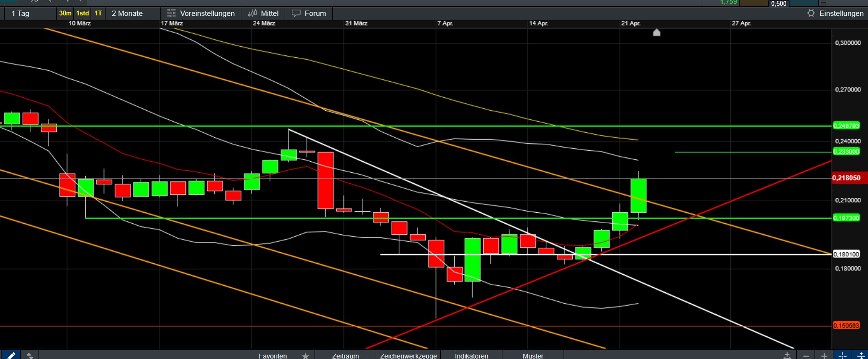Click the 27 Apr. date label
The width and height of the screenshot is (868, 359).
pyautogui.click(x=741, y=23)
